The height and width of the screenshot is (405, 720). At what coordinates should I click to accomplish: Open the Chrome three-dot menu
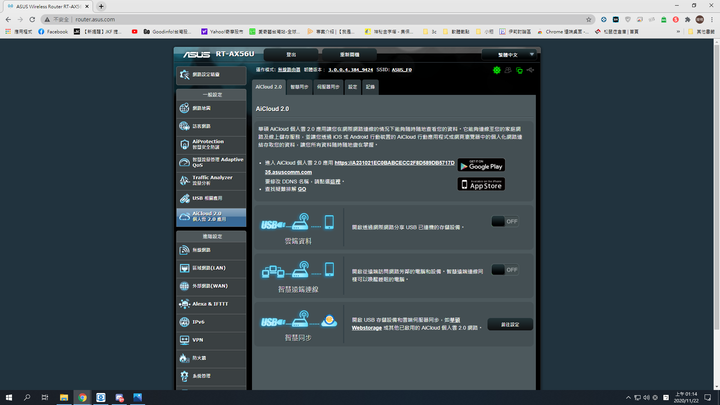click(712, 19)
